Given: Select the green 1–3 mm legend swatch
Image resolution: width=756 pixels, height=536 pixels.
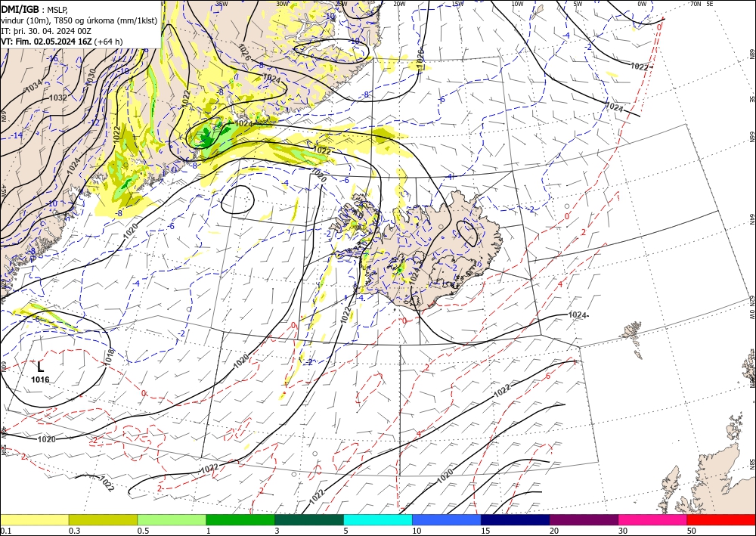Looking at the screenshot, I should coord(240,519).
